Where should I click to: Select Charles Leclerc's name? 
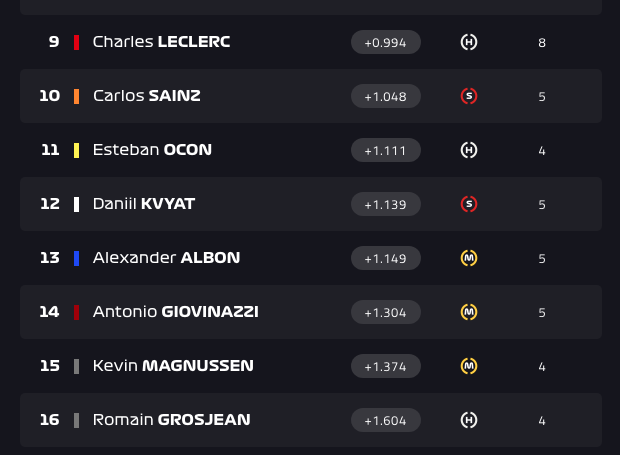pyautogui.click(x=161, y=42)
